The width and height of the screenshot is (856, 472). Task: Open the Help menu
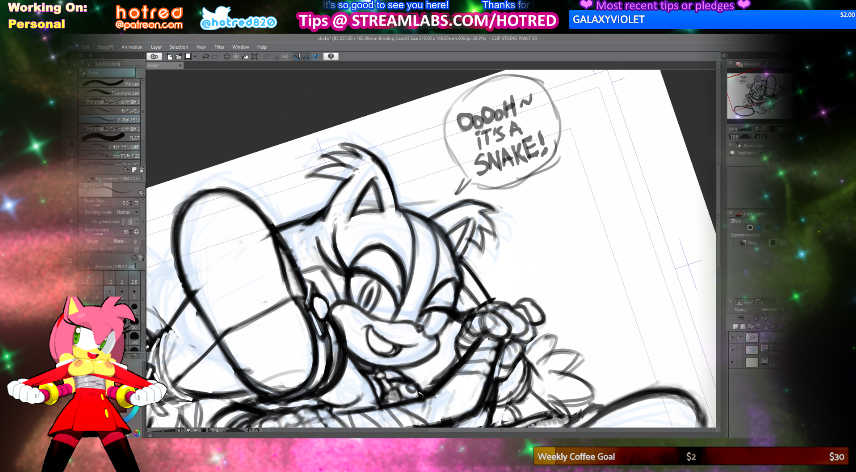point(261,47)
